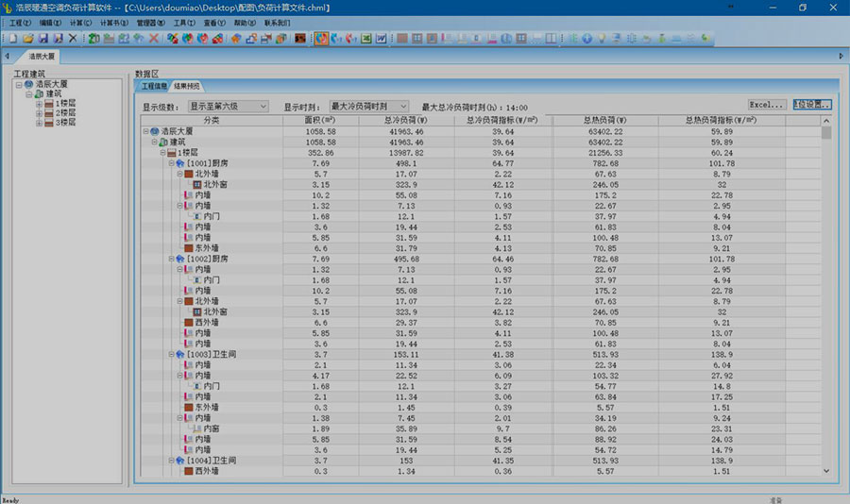
Task: Collapse the [1001]厨房 row in the table
Action: (172, 162)
